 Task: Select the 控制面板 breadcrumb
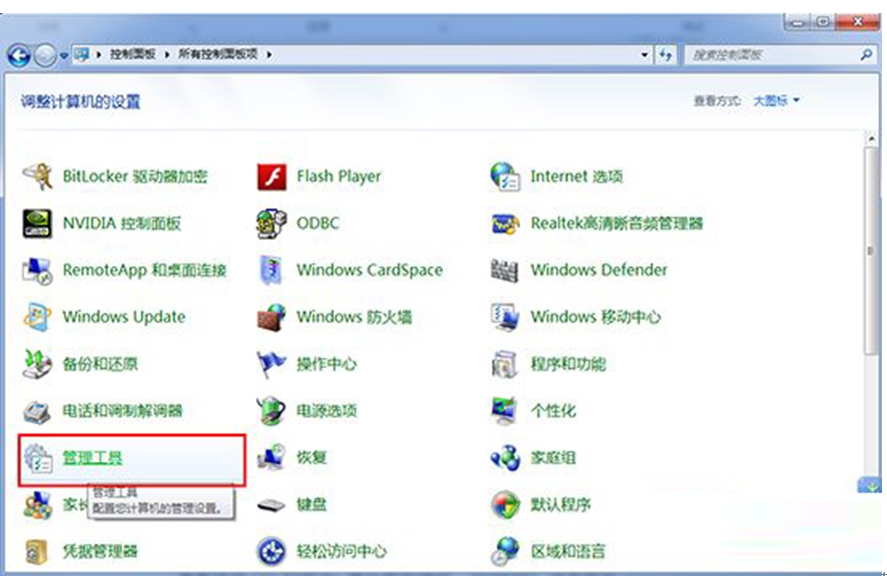pos(133,54)
